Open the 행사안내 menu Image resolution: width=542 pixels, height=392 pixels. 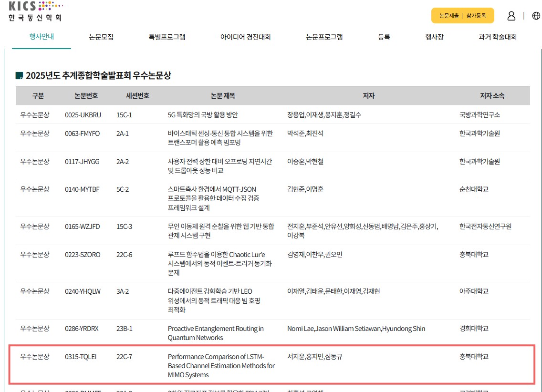click(42, 37)
